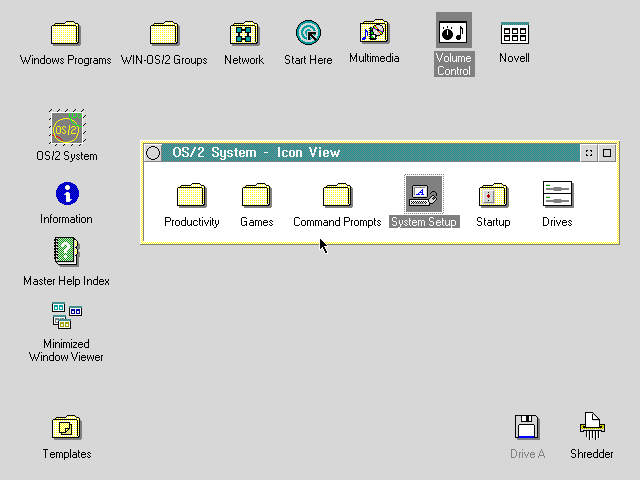Click the "Command Prompts" label text
The image size is (640, 480).
click(x=337, y=222)
